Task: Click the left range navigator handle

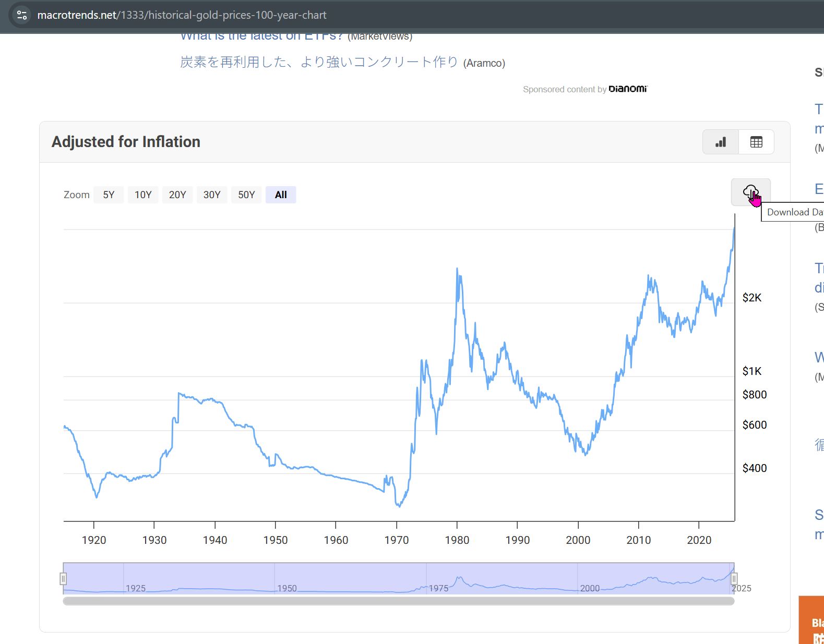Action: [x=63, y=579]
